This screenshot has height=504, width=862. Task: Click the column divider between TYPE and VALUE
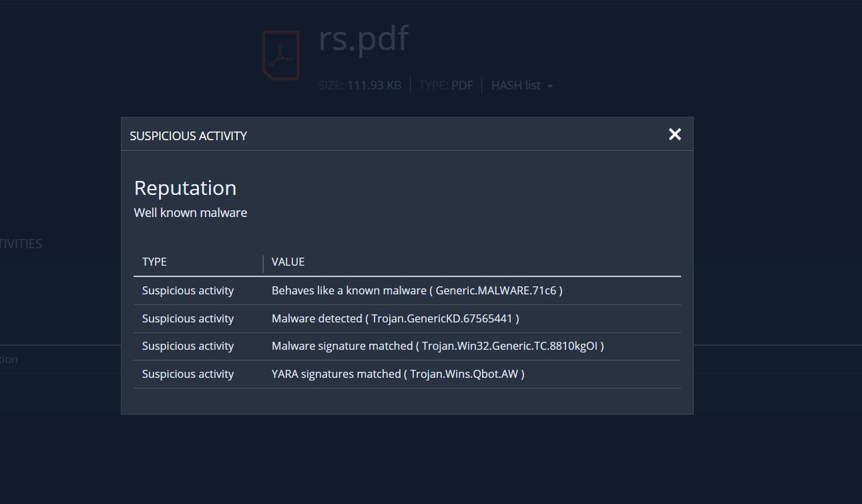click(263, 263)
